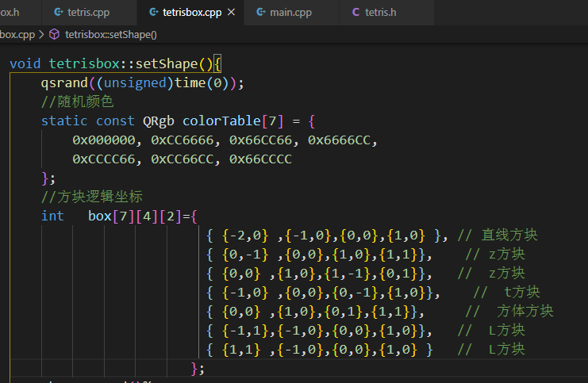This screenshot has height=383, width=588.
Task: Select the tetrisbox.cpp tab
Action: point(190,13)
